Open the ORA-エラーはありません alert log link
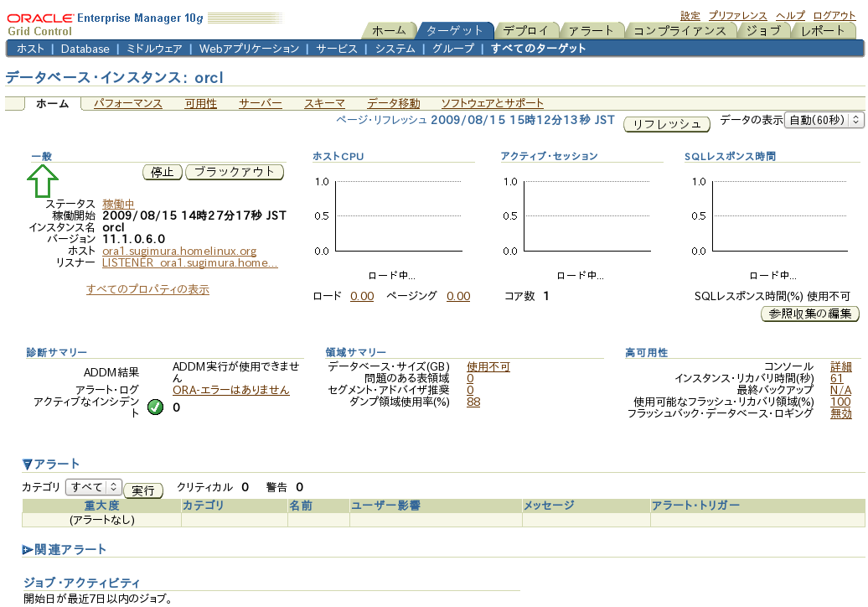The height and width of the screenshot is (607, 868). tap(231, 390)
